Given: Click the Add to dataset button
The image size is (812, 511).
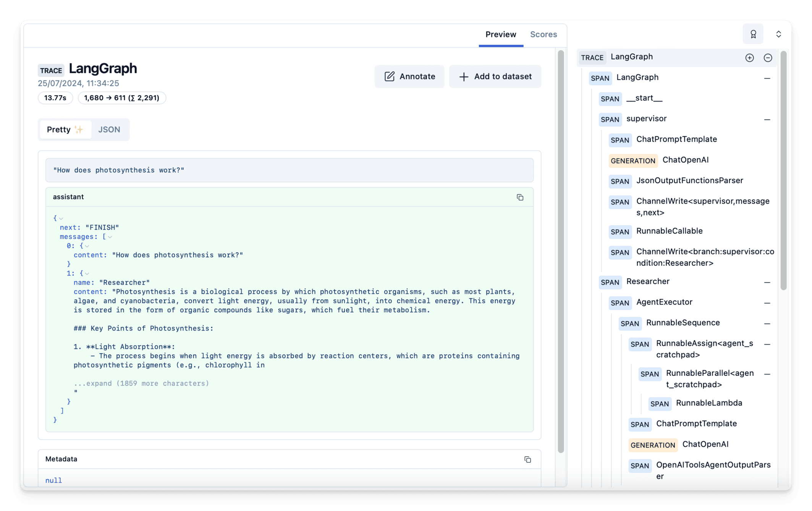Looking at the screenshot, I should pyautogui.click(x=495, y=76).
